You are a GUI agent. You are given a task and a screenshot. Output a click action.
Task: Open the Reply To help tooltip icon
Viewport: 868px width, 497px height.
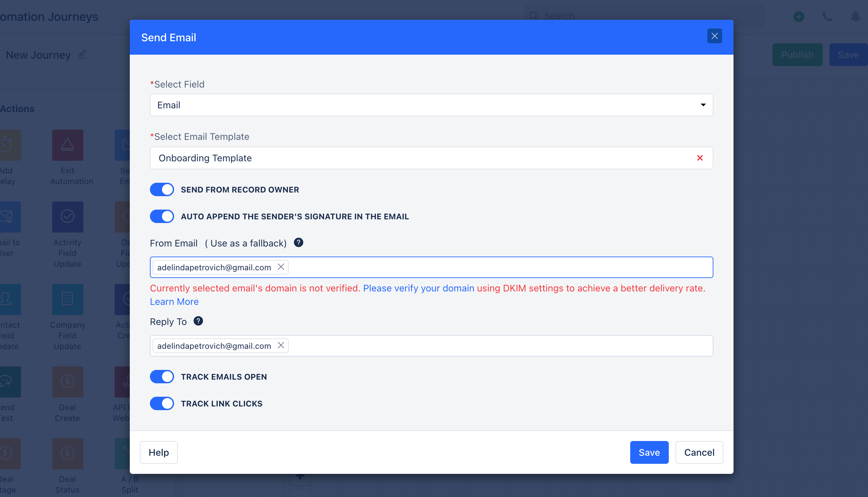198,321
